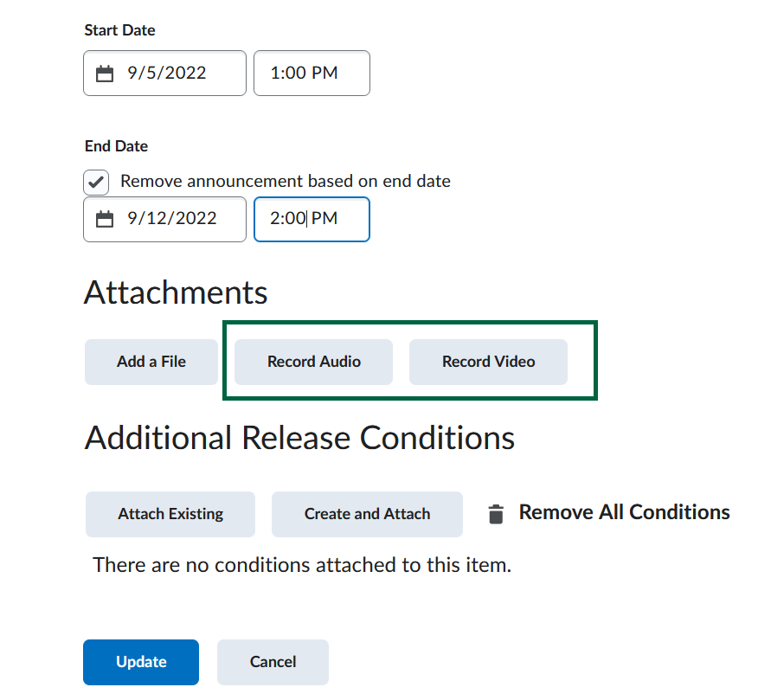
Task: Open Attach Existing release conditions
Action: pyautogui.click(x=170, y=514)
